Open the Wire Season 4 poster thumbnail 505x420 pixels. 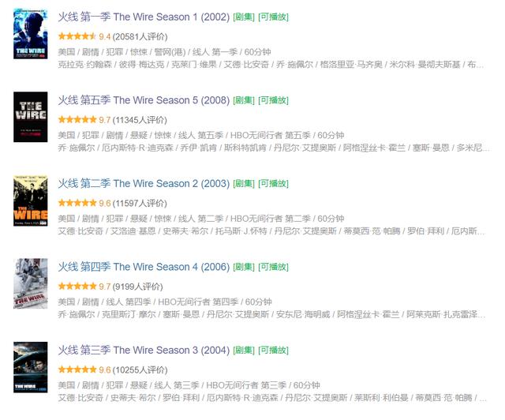(x=31, y=283)
